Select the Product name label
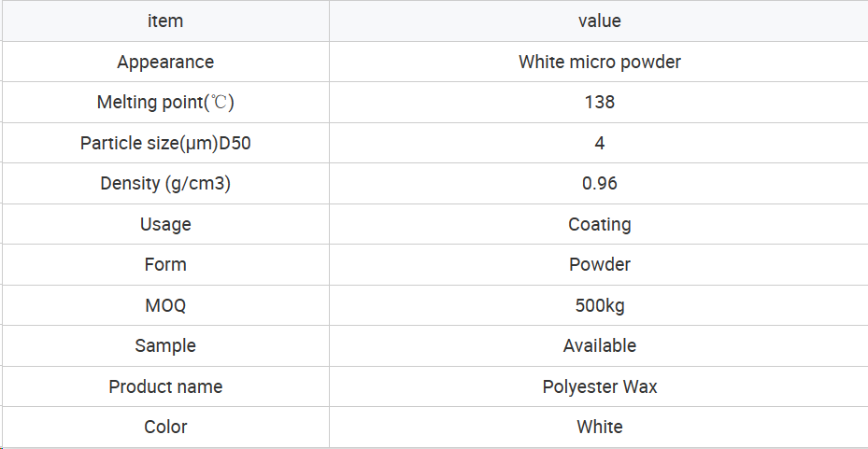 tap(165, 386)
